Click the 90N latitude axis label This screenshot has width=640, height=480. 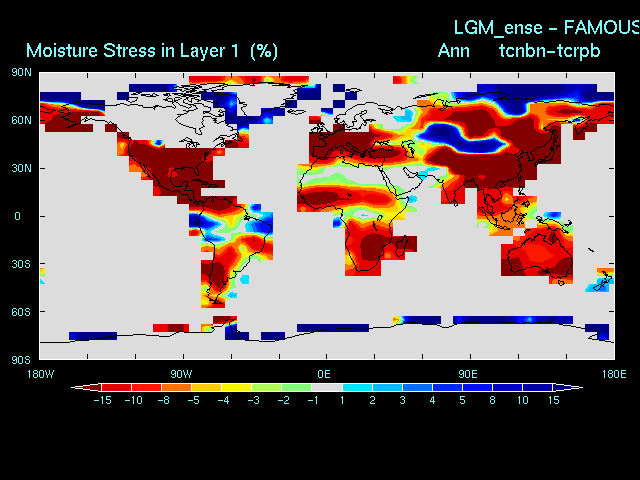[x=21, y=72]
